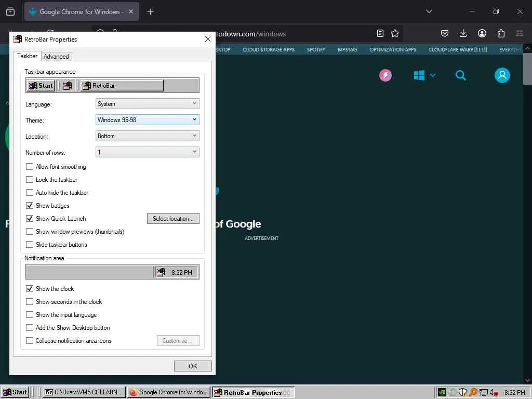Open the MP3TAG menu link
The image size is (532, 399).
click(x=347, y=49)
